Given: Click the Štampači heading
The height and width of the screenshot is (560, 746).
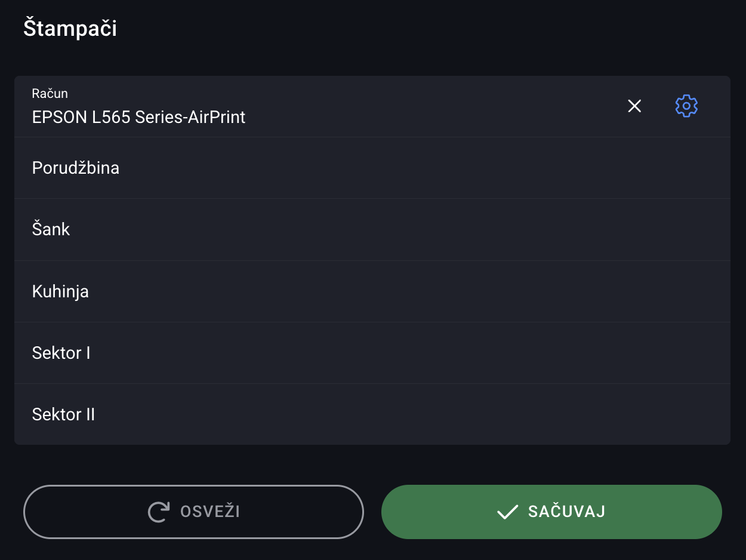Looking at the screenshot, I should point(70,29).
